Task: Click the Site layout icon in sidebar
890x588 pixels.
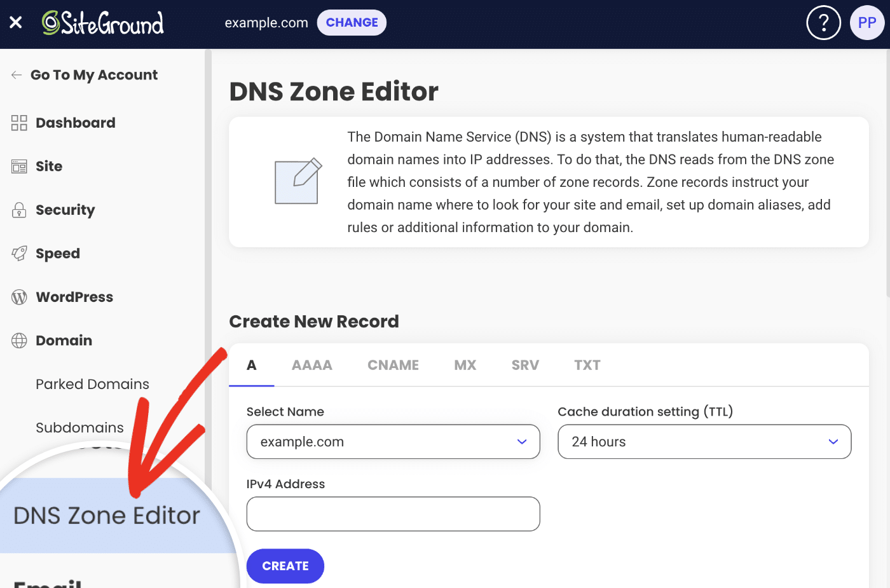Action: [19, 167]
